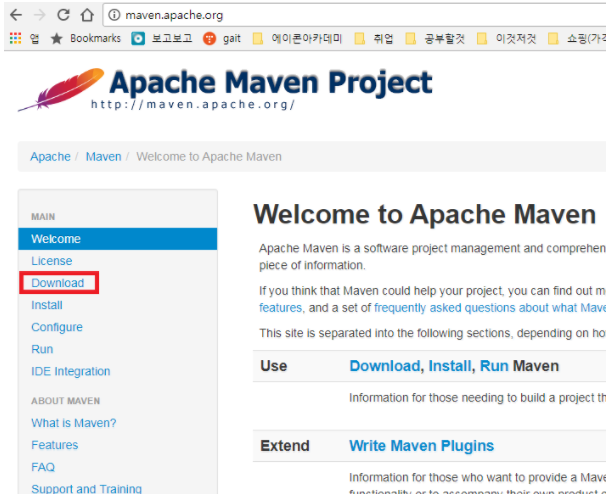This screenshot has height=494, width=612.
Task: Open the Bookmarks star shortcut
Action: point(86,38)
